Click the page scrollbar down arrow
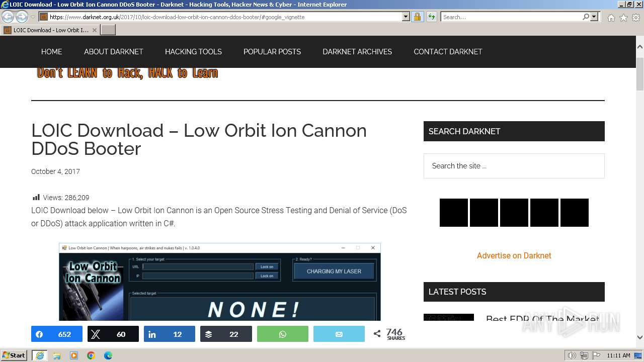 640,338
